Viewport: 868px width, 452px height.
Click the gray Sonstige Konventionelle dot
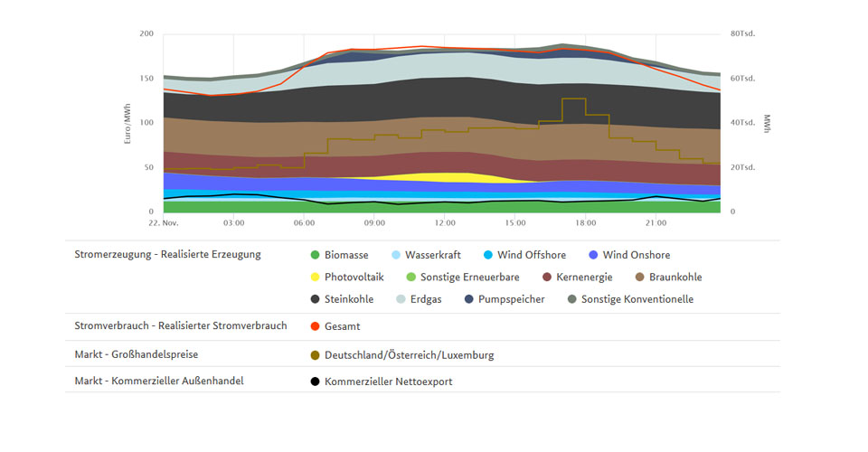571,299
